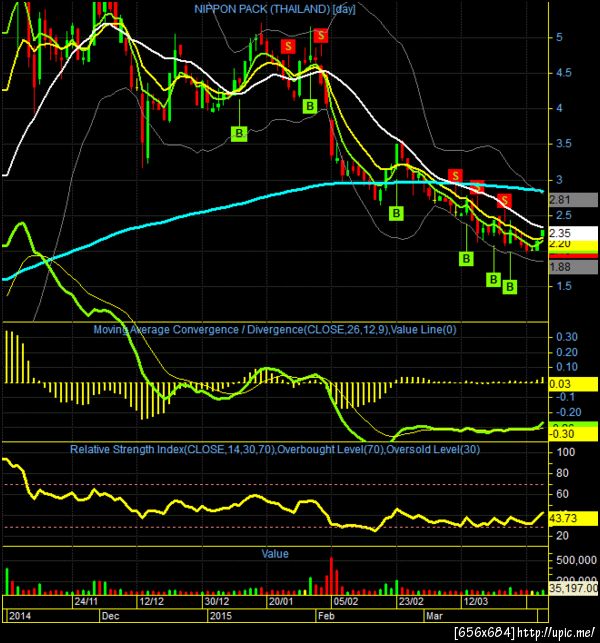Click the chart title NIPPON PACK (THAILAND) [day]
This screenshot has height=643, width=600.
coord(275,9)
